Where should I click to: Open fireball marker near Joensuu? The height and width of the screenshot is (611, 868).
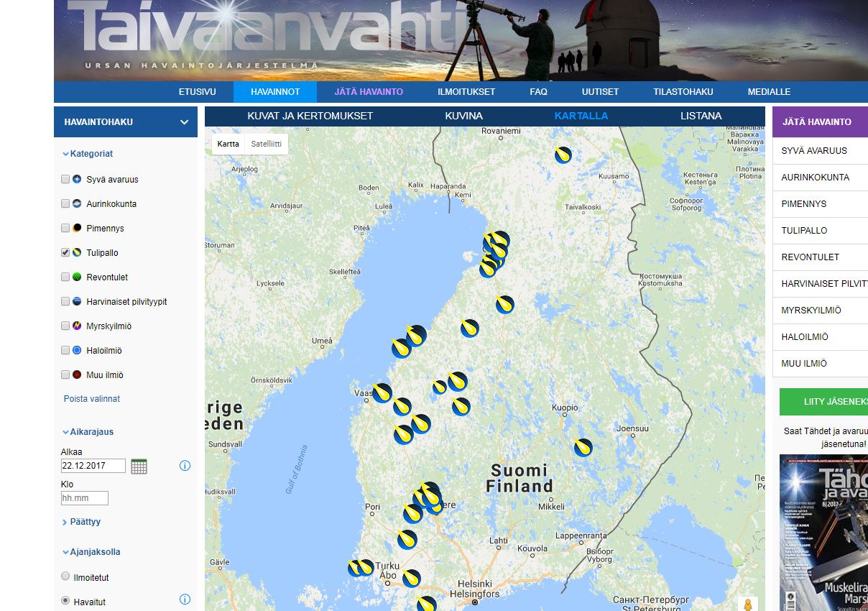coord(583,448)
